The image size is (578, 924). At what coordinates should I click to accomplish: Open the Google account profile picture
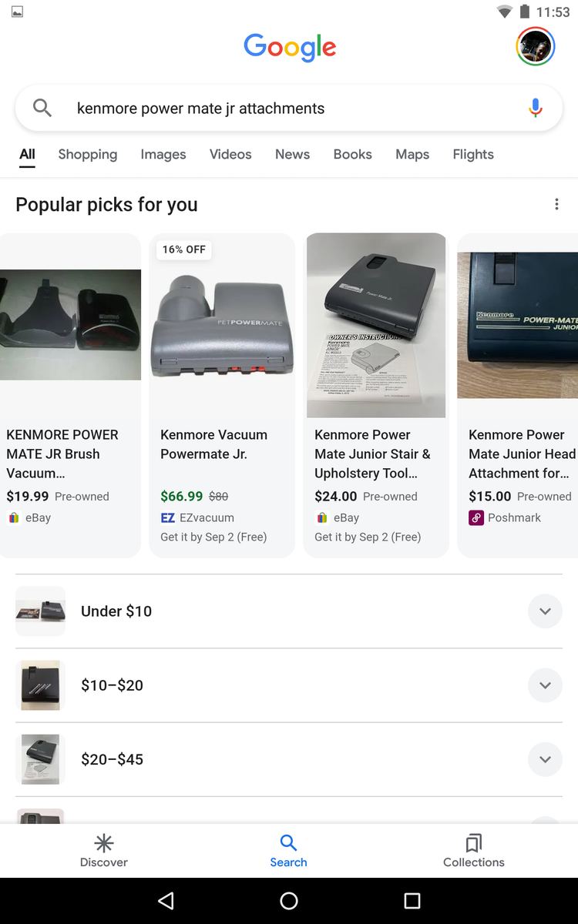tap(535, 47)
